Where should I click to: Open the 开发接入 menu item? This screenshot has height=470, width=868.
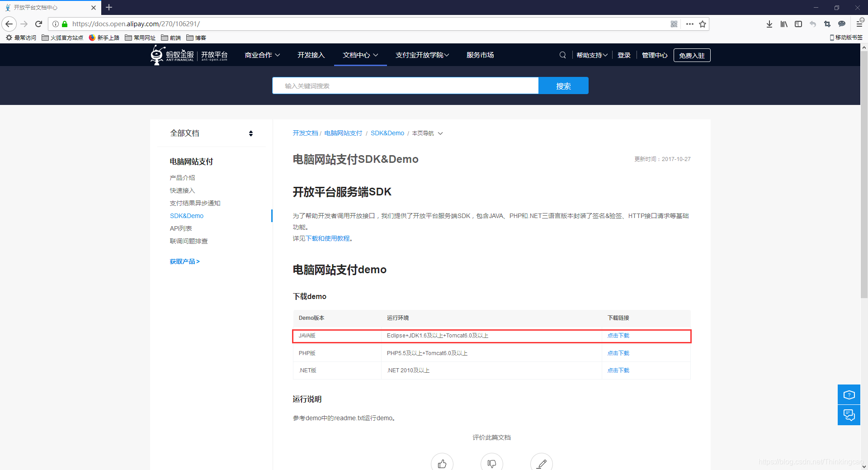311,55
